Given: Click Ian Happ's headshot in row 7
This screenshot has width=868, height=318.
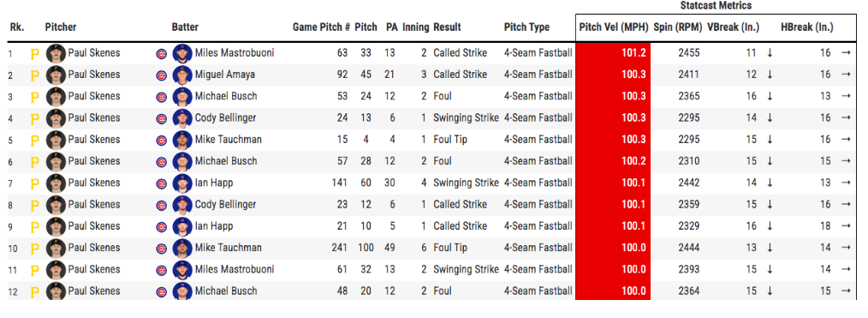Looking at the screenshot, I should coord(182,183).
